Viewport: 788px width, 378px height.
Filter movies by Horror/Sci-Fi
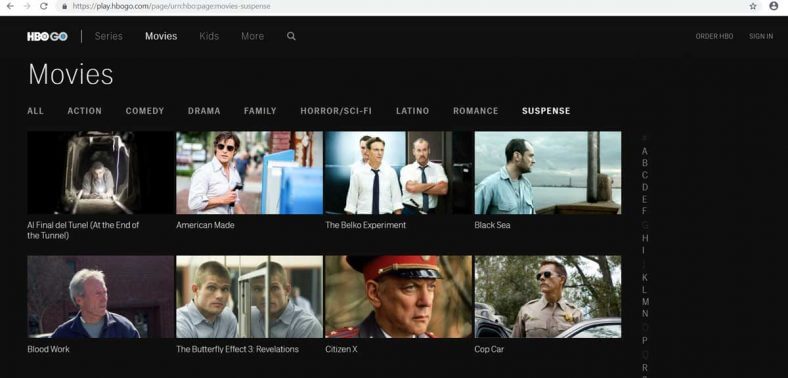tap(336, 111)
